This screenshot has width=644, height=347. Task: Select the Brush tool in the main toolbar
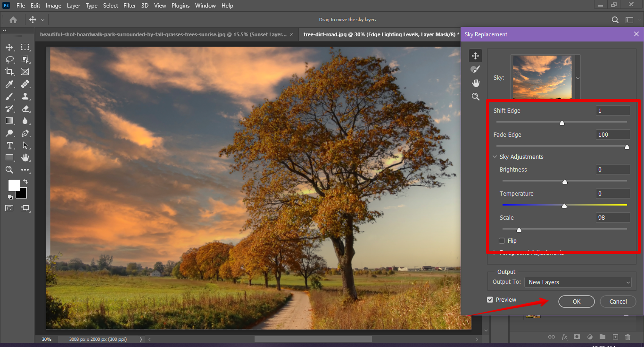pos(9,96)
